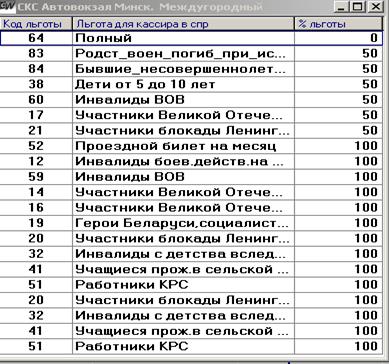Select "Участники блокады Ленинг..." in row 21
This screenshot has width=389, height=364.
(183, 130)
